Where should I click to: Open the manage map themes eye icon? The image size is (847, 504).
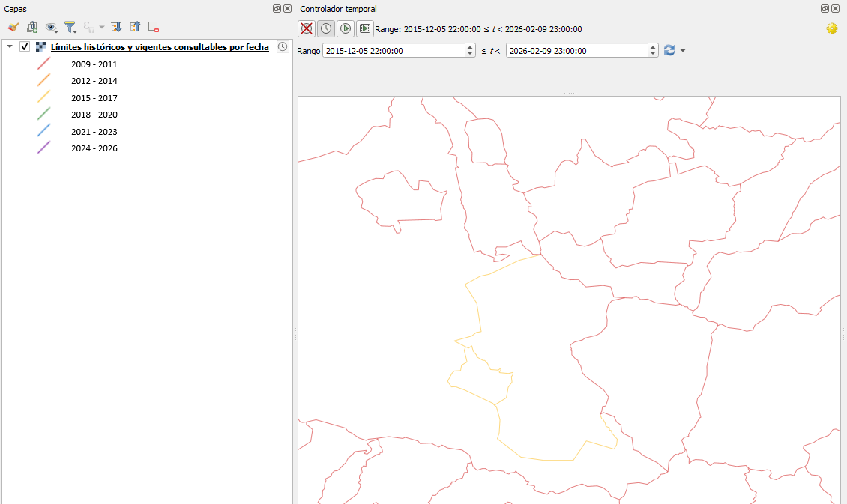[x=51, y=27]
